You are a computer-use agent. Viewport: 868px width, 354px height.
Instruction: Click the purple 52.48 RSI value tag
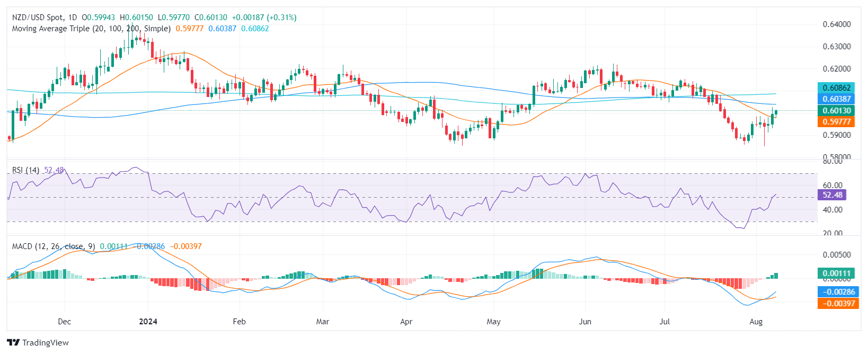[x=832, y=195]
